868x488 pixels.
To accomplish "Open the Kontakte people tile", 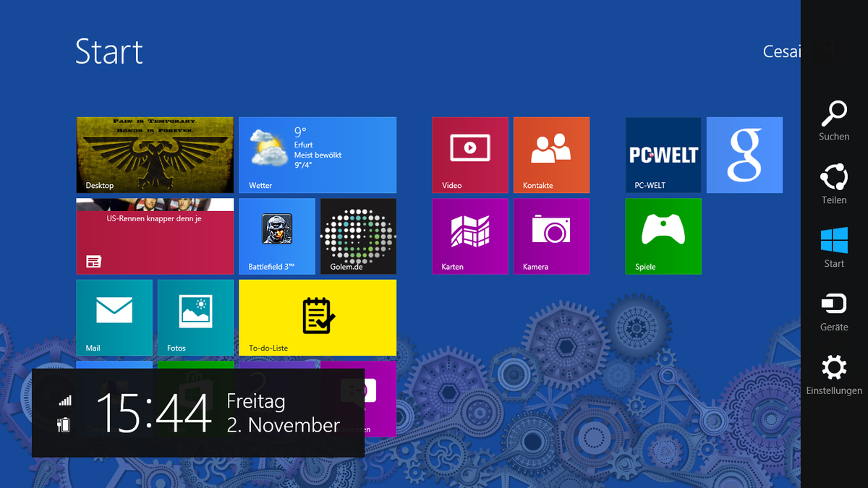I will pos(551,155).
